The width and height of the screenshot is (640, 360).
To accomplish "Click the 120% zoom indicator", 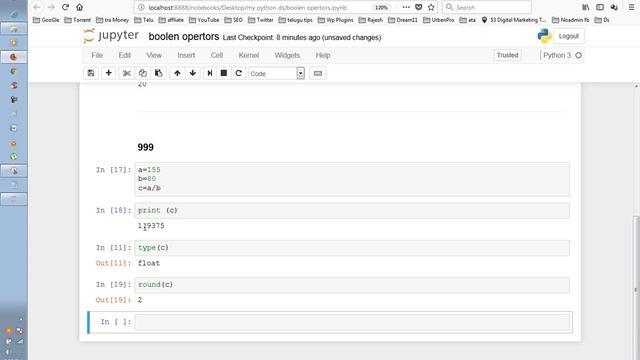I will (381, 7).
